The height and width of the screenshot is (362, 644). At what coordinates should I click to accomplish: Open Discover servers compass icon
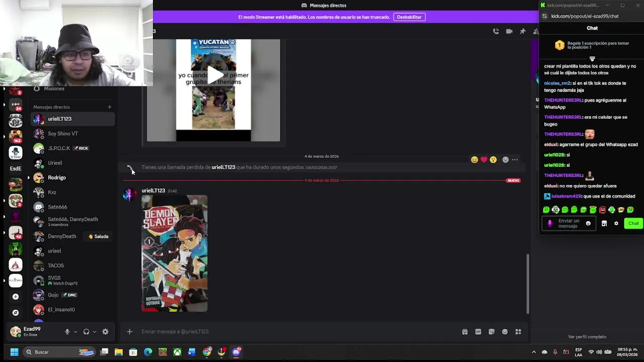[x=16, y=313]
